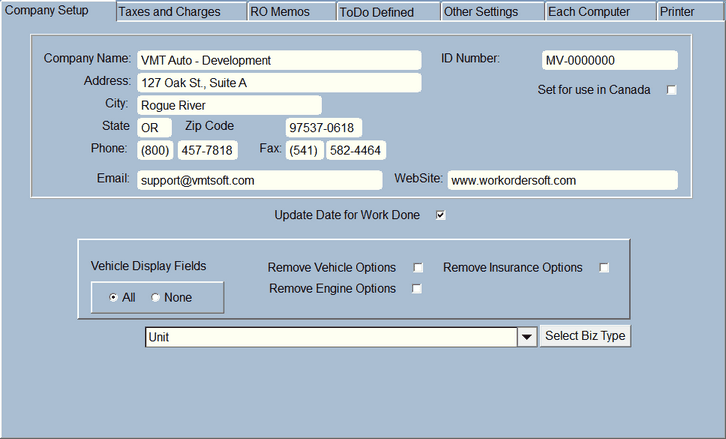Screen dimensions: 726x439
Task: Open the RO Memos tab
Action: pyautogui.click(x=292, y=12)
